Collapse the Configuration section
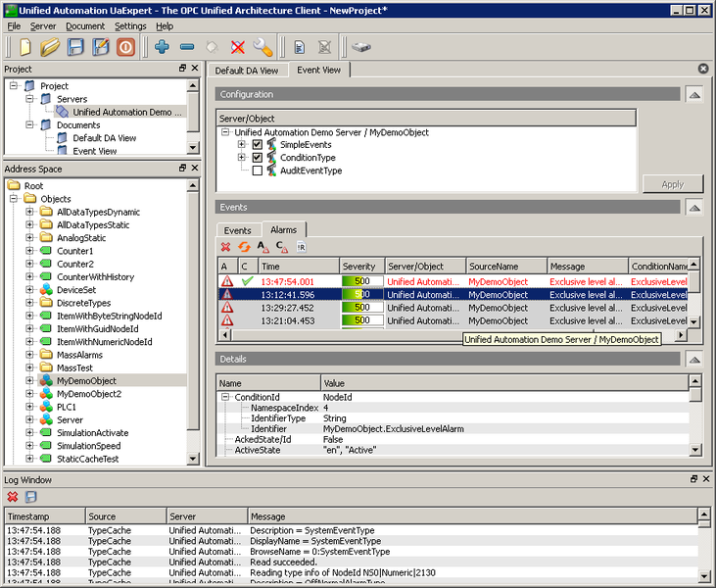Viewport: 716px width, 588px height. click(x=694, y=95)
